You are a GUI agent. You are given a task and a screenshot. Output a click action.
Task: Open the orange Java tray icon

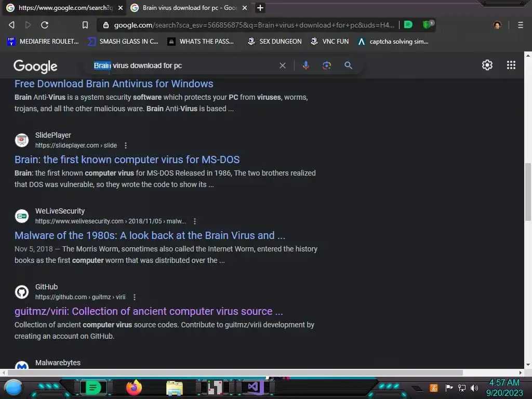pyautogui.click(x=434, y=388)
